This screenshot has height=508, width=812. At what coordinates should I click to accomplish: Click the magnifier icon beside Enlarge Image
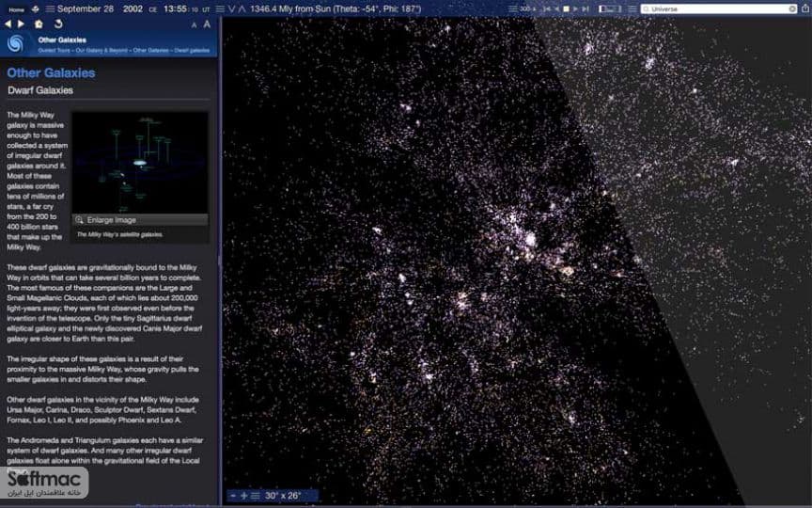point(79,220)
